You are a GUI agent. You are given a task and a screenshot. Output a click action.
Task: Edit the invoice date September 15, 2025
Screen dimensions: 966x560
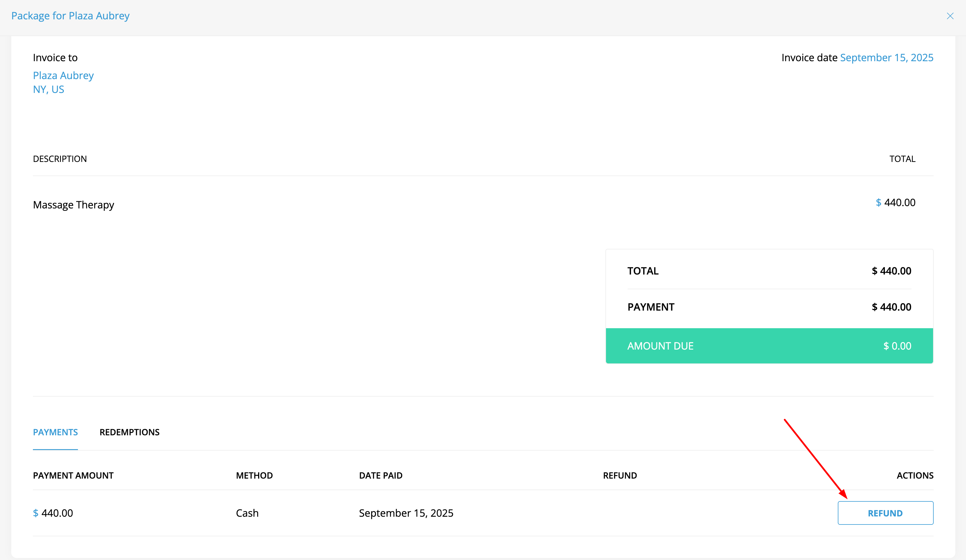[886, 57]
